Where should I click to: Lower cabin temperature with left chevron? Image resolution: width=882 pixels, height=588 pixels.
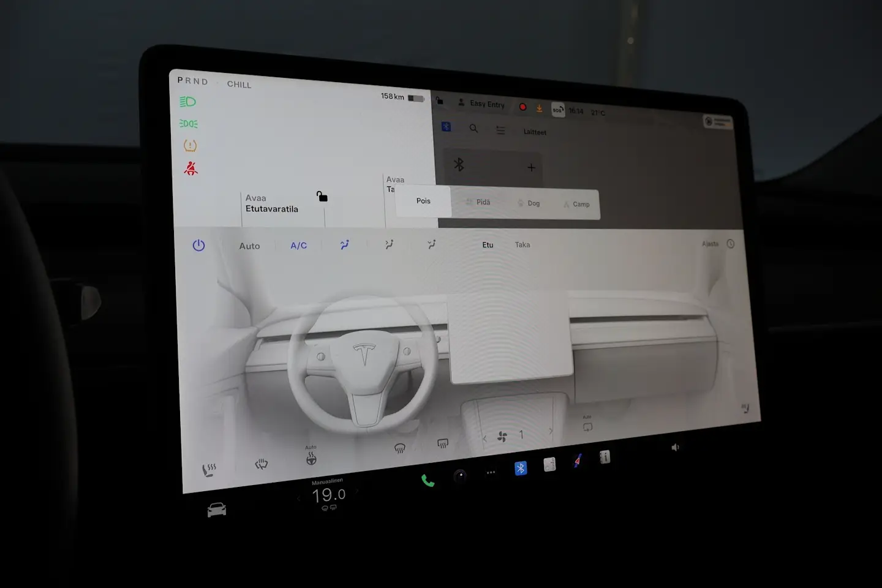click(x=298, y=499)
